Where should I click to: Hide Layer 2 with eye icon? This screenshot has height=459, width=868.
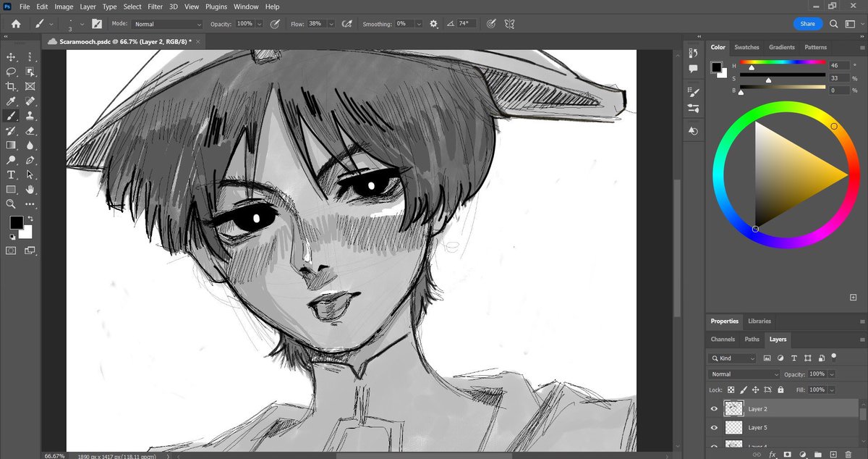tap(714, 409)
